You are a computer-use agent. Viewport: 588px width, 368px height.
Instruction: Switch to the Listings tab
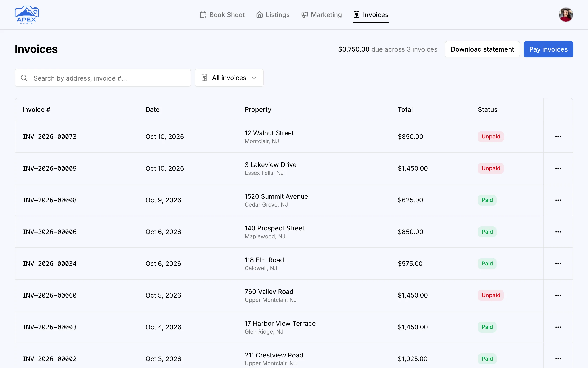(273, 15)
